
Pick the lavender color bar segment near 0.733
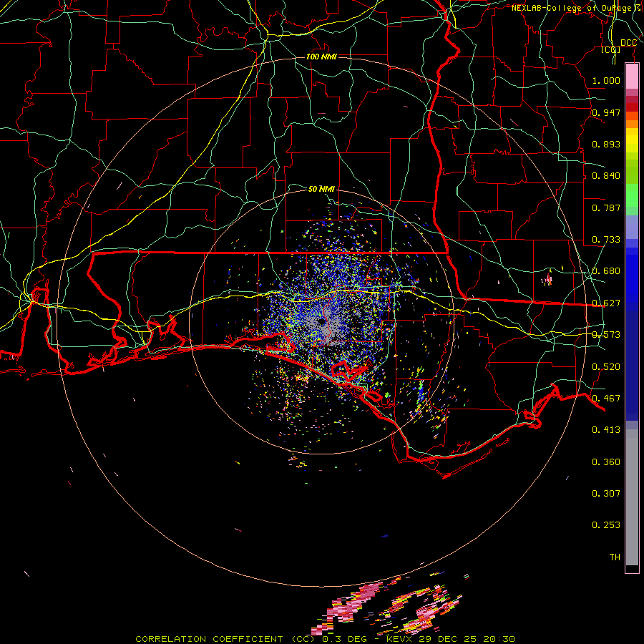[x=632, y=227]
